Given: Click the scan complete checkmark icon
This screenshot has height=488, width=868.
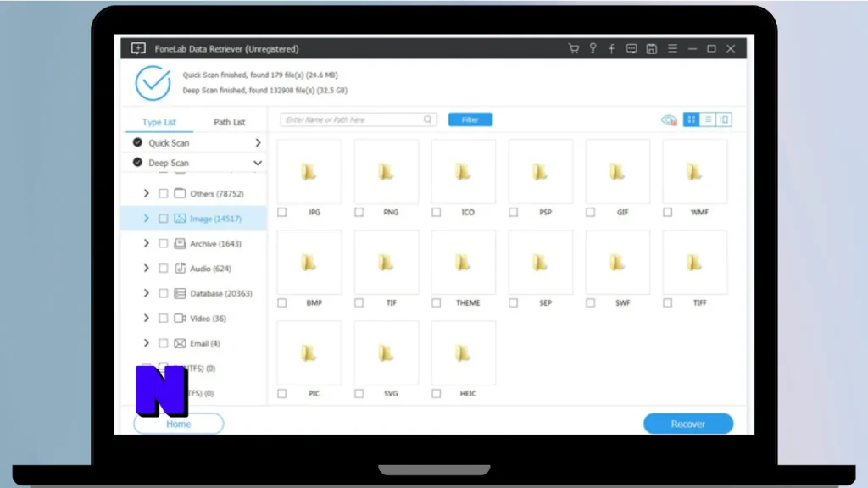Looking at the screenshot, I should point(153,83).
